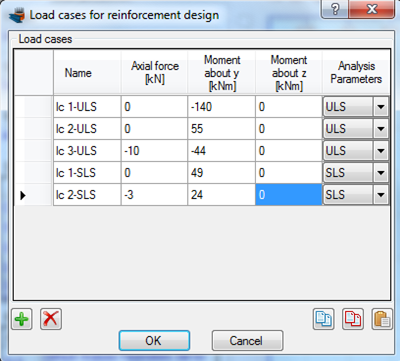This screenshot has height=361, width=400.
Task: Click the application icon in title bar
Action: (17, 16)
